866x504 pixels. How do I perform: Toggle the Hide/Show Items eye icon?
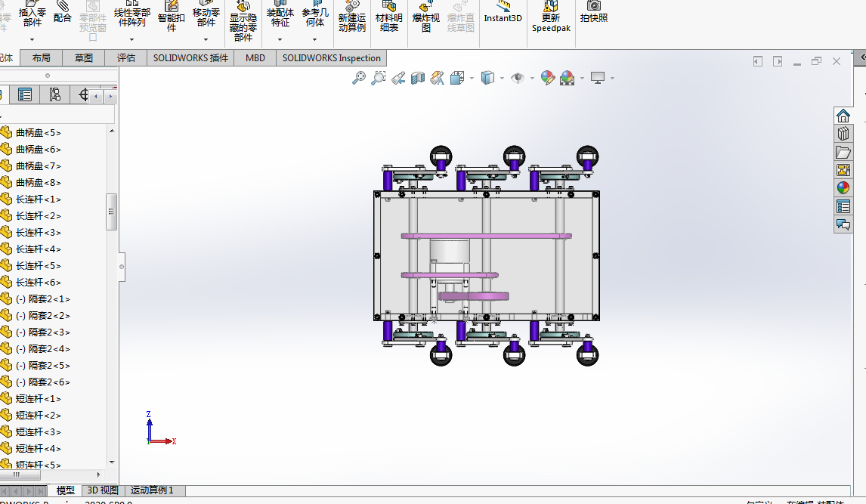tap(518, 78)
